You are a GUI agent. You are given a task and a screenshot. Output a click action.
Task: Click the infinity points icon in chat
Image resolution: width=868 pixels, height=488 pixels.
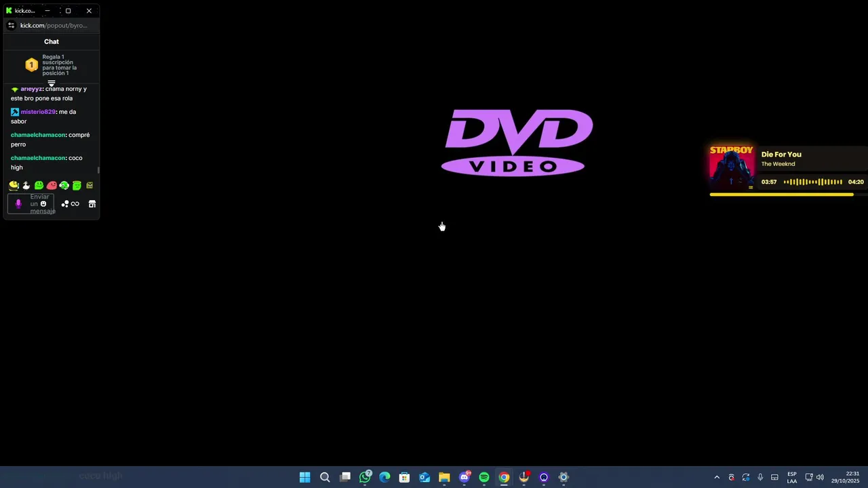pos(75,204)
